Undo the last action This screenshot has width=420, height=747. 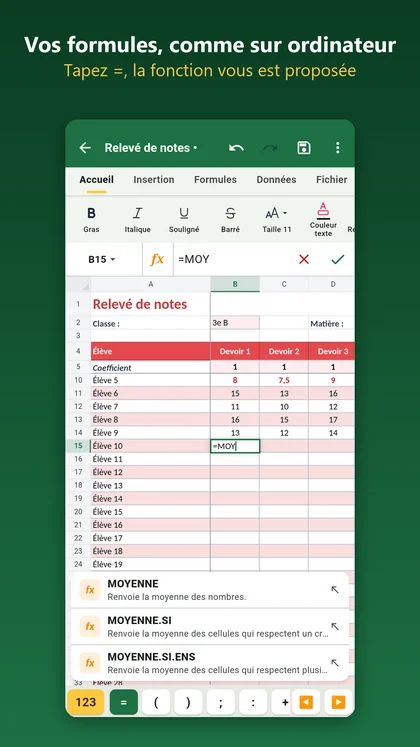[236, 148]
